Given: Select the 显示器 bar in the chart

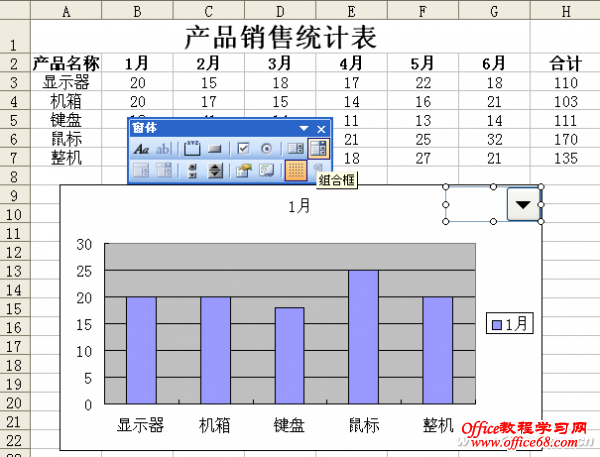Looking at the screenshot, I should point(141,350).
